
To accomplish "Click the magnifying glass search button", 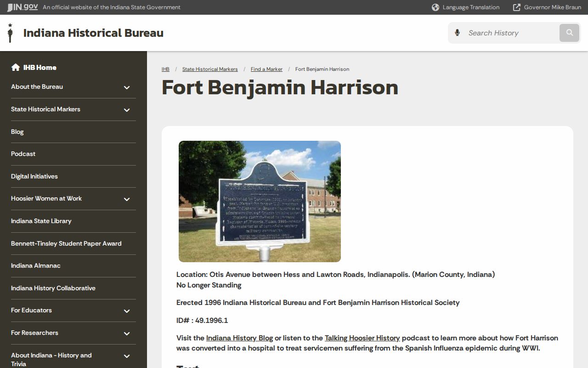I will coord(570,33).
